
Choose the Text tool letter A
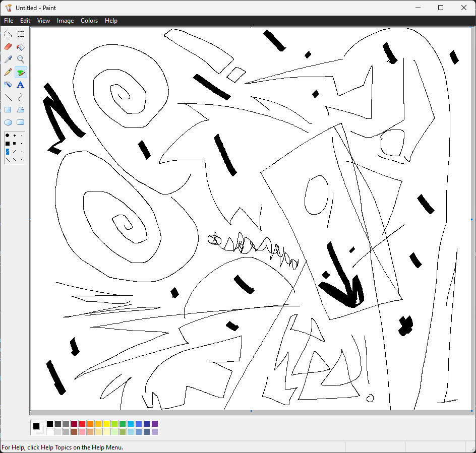[21, 85]
